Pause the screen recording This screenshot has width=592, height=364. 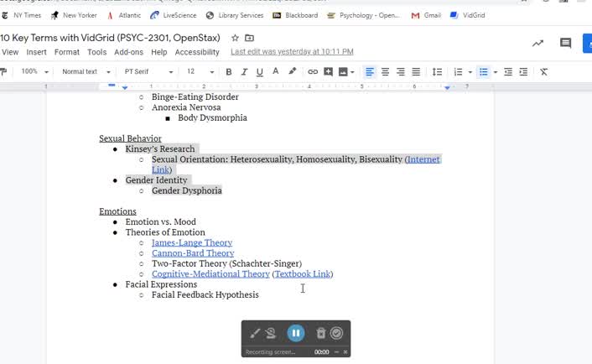pos(295,333)
